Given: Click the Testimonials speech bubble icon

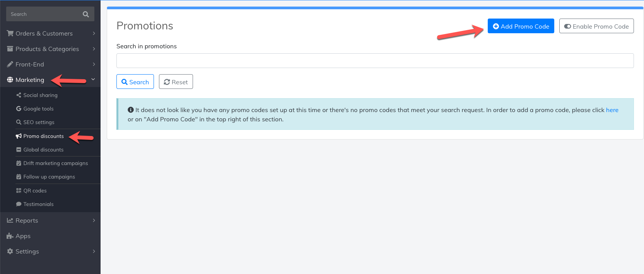Looking at the screenshot, I should click(x=19, y=204).
